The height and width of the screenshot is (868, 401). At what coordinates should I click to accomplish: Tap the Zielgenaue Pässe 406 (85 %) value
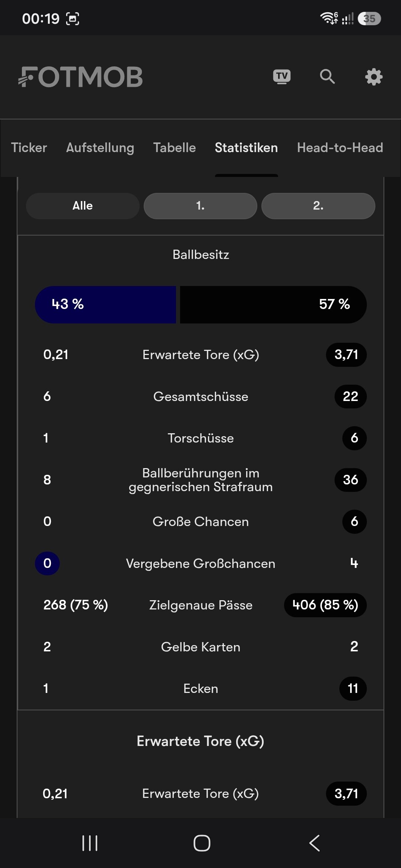pos(325,605)
